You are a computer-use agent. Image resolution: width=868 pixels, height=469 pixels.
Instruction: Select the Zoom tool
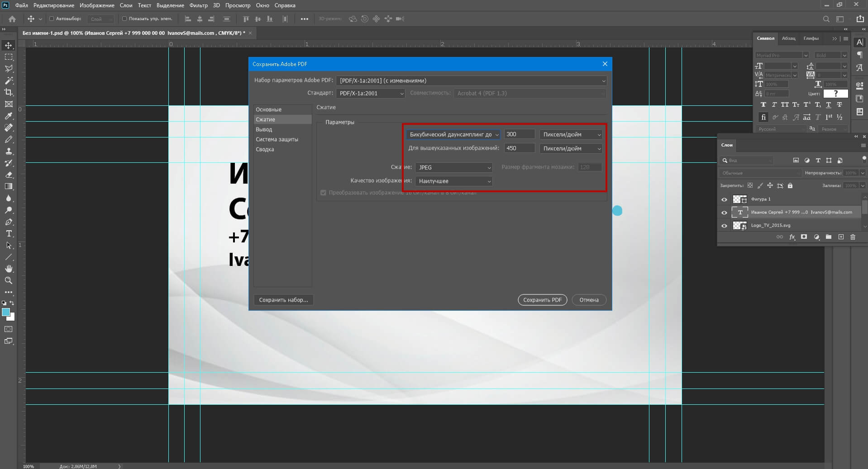pos(9,280)
